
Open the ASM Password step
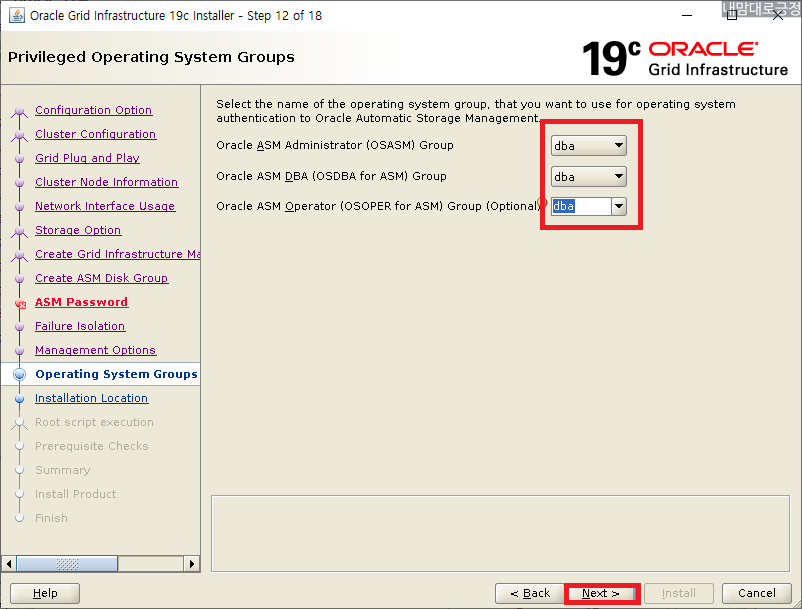point(81,302)
